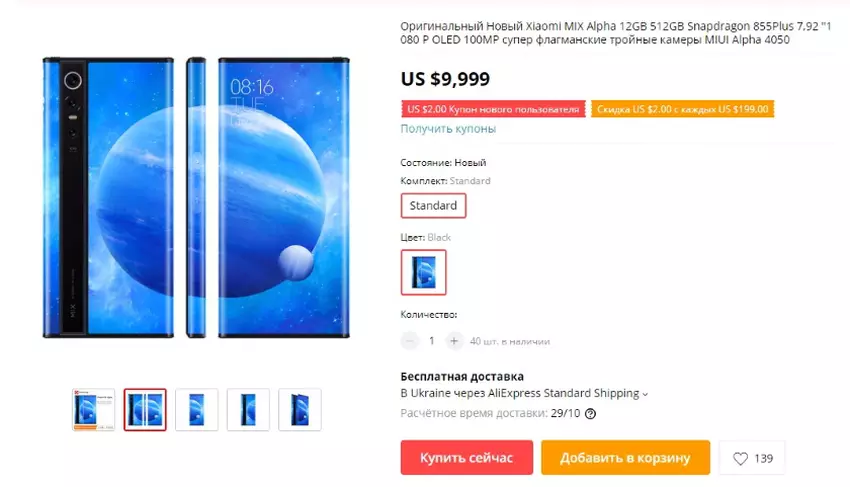
Task: Expand AliExpress Standard Shipping dropdown
Action: [x=645, y=394]
